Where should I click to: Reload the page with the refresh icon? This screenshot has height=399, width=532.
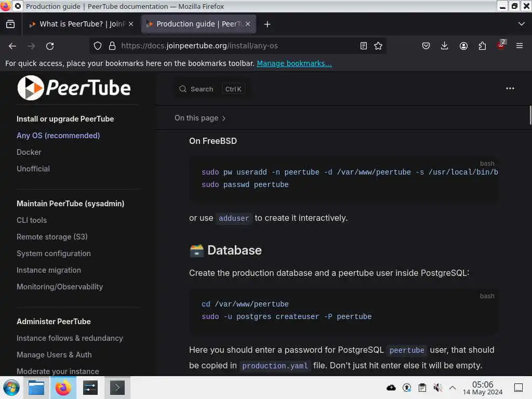[50, 46]
